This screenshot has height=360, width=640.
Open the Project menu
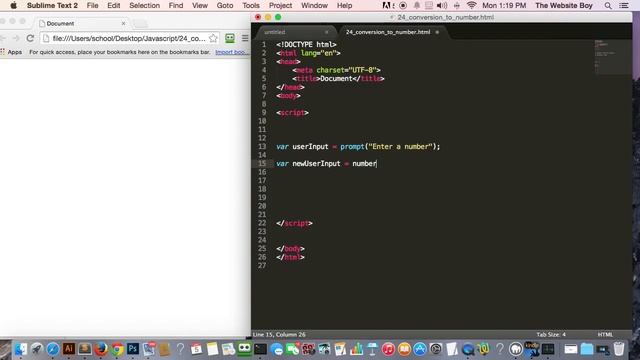280,5
